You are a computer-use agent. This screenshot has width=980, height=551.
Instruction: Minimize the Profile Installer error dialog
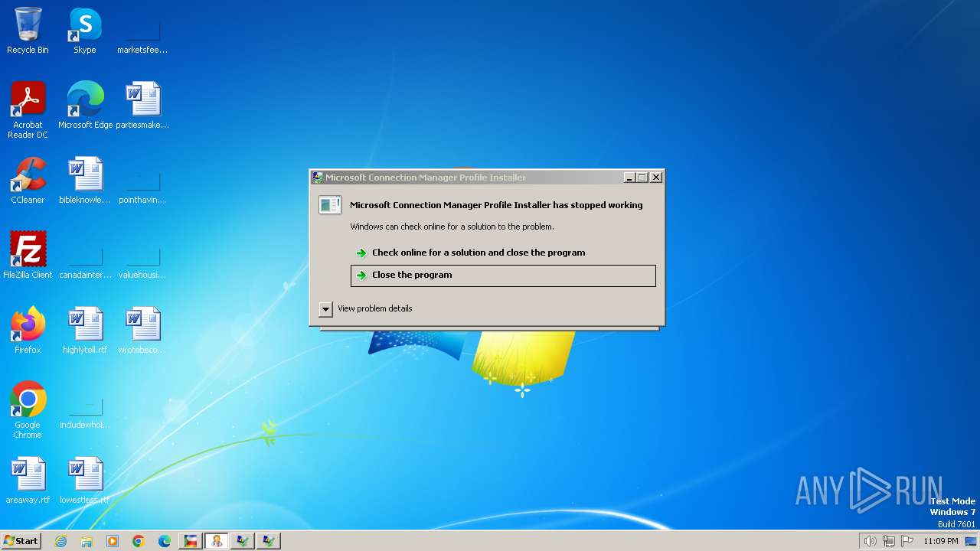pyautogui.click(x=629, y=178)
